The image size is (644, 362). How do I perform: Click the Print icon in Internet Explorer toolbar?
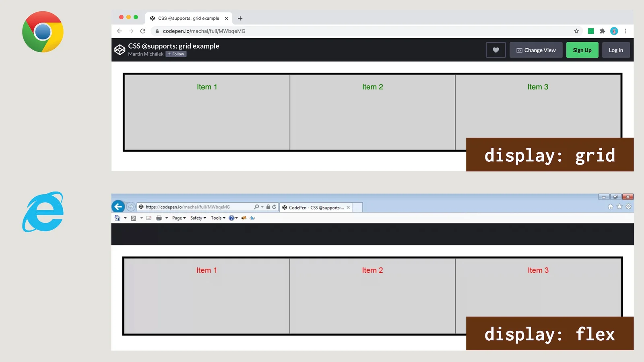point(159,218)
